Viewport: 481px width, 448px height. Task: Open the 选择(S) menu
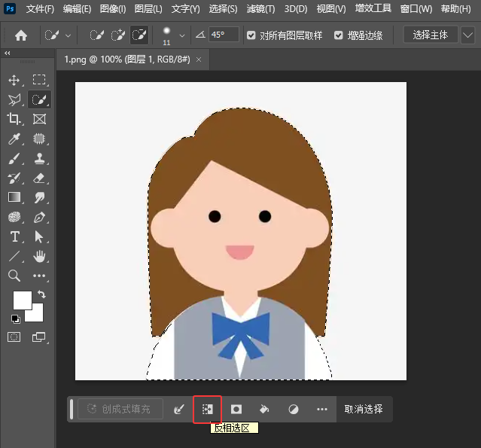click(223, 9)
